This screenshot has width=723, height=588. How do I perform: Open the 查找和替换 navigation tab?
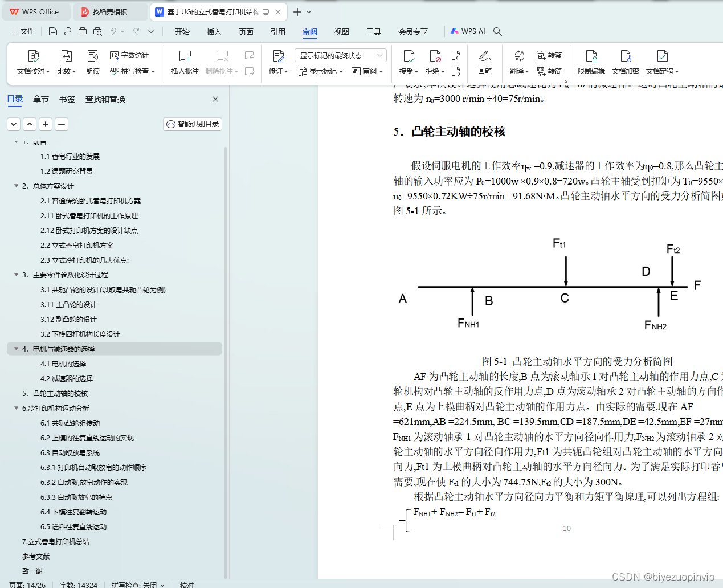tap(105, 99)
